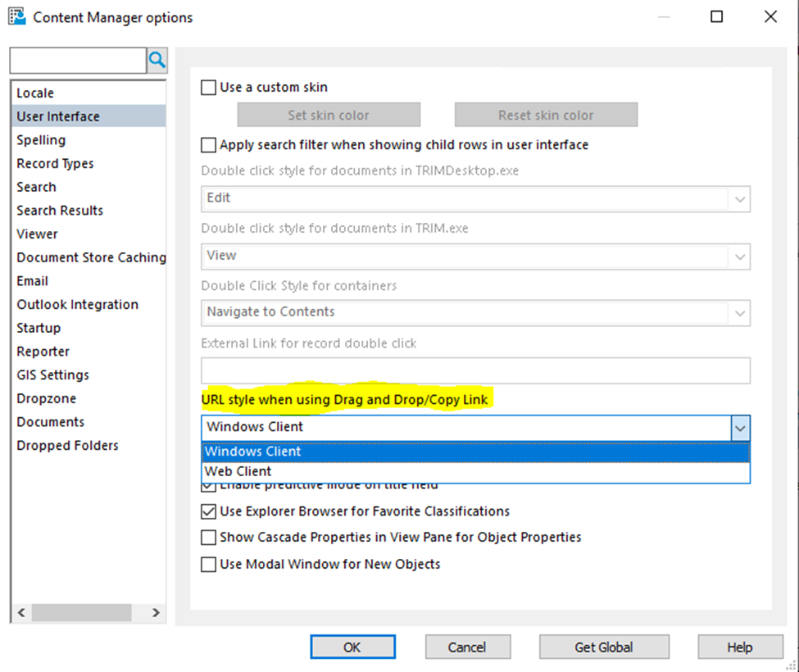Open the Double click style for TRIM.exe dropdown

(740, 256)
